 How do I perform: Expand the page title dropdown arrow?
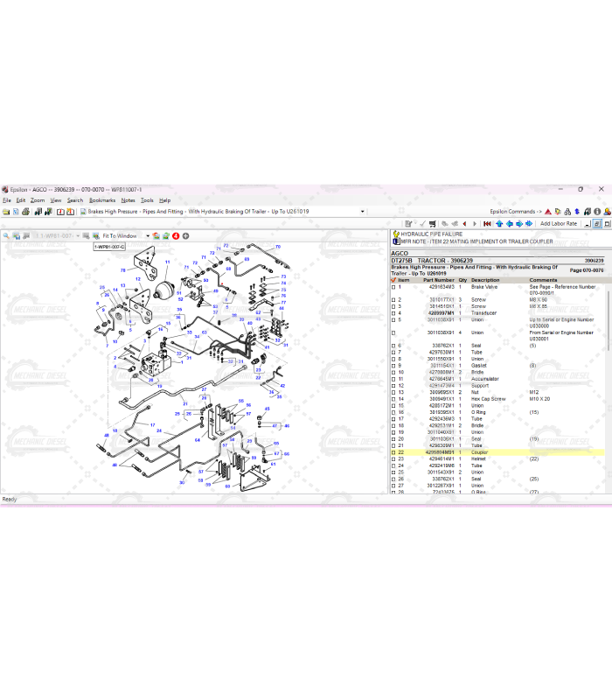click(x=362, y=212)
